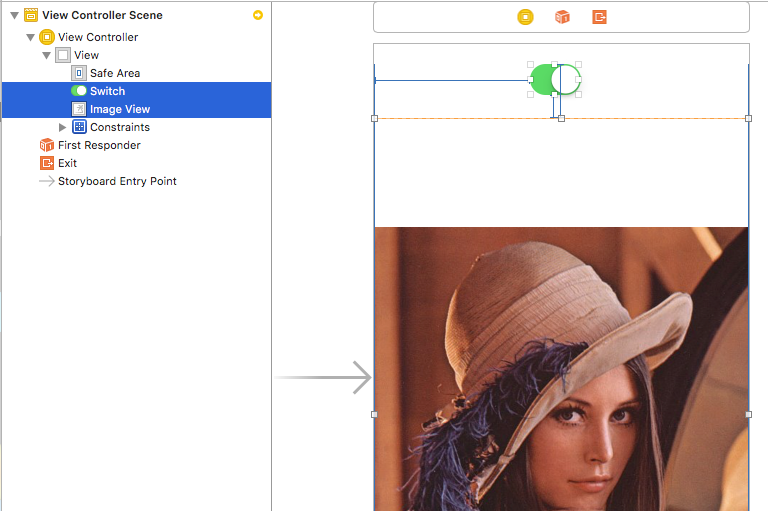Click the gray storyboard entry arrow on canvas
This screenshot has height=511, width=768.
(x=323, y=377)
